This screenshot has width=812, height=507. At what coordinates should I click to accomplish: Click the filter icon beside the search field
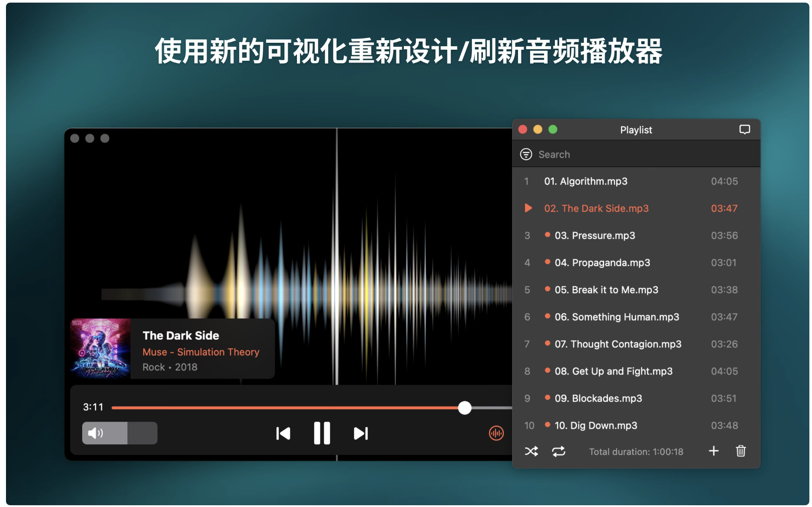tap(526, 154)
